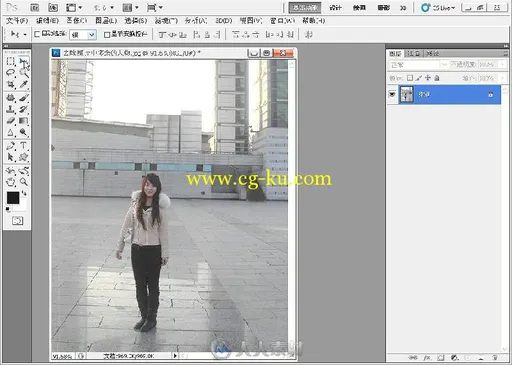This screenshot has height=365, width=512.
Task: Switch to the Paths panel tab
Action: point(432,54)
